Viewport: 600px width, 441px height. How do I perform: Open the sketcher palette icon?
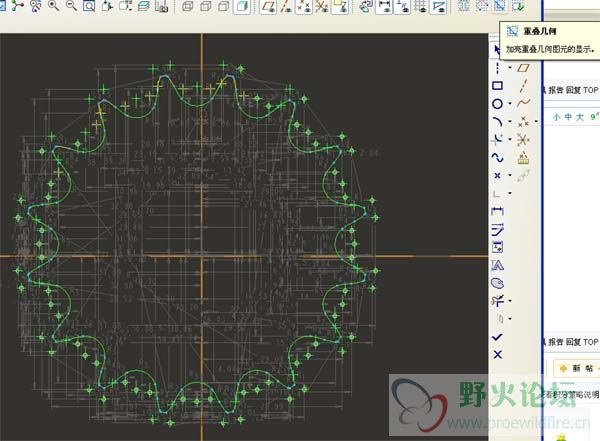pos(497,283)
